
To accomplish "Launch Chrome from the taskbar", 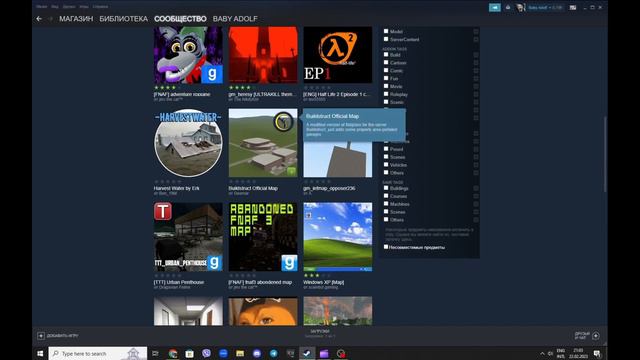I will tap(173, 353).
